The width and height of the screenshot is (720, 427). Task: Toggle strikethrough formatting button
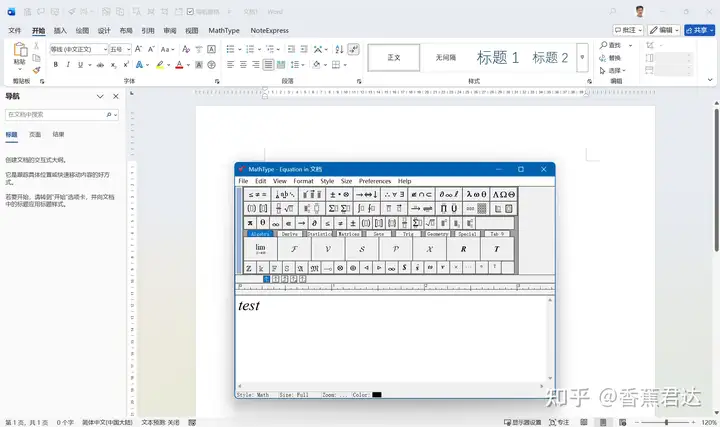coord(100,65)
